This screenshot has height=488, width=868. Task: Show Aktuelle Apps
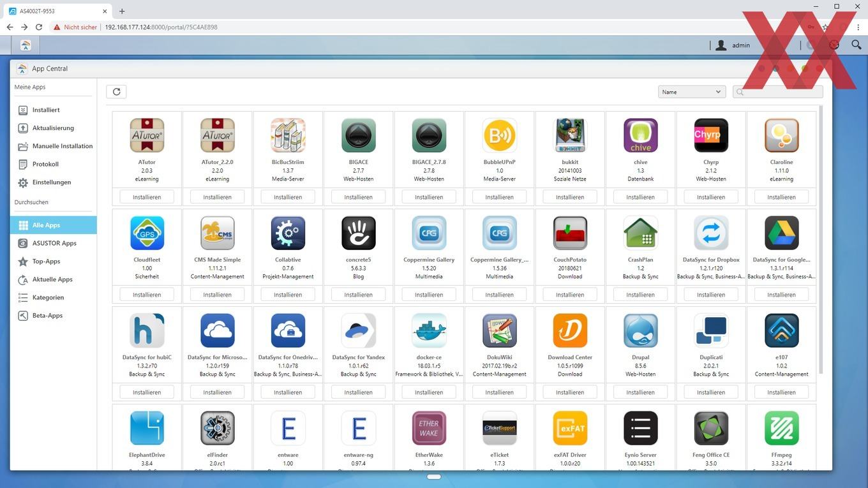coord(53,279)
